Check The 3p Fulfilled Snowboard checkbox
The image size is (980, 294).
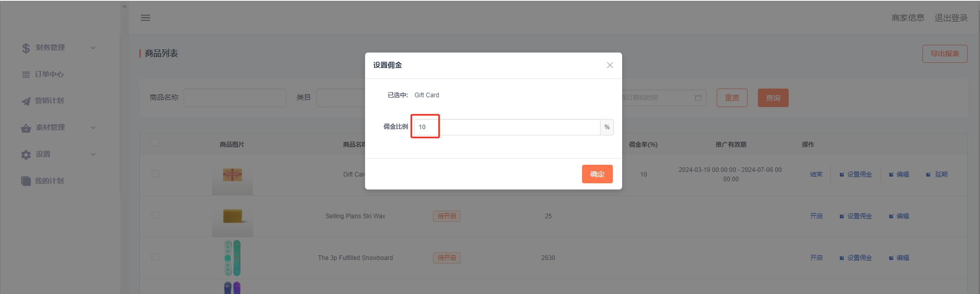pyautogui.click(x=155, y=257)
